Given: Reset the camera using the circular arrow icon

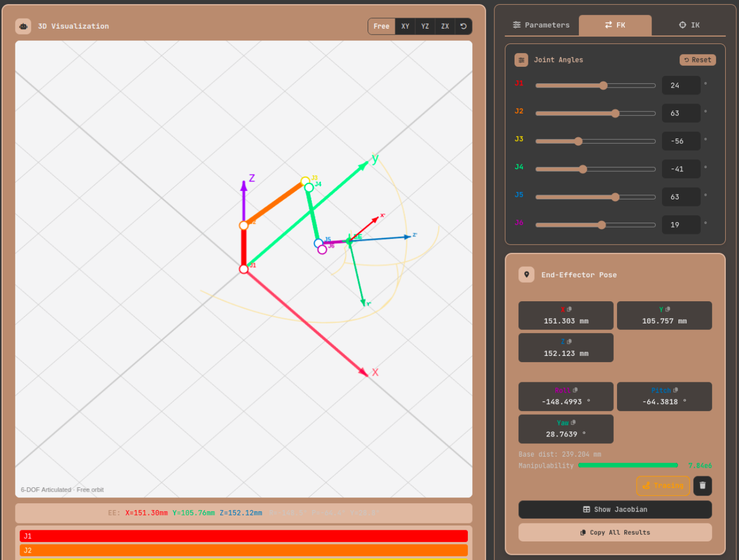Looking at the screenshot, I should pos(464,26).
